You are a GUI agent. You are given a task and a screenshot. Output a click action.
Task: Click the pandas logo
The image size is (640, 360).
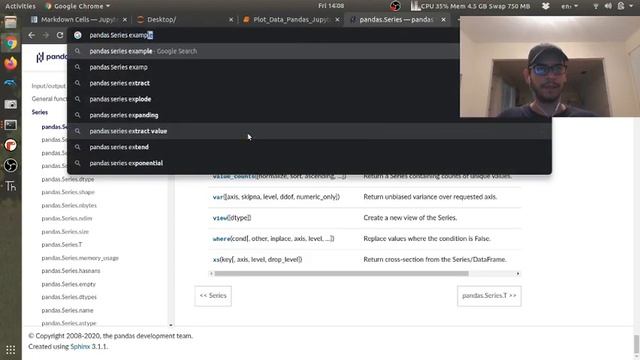(51, 57)
